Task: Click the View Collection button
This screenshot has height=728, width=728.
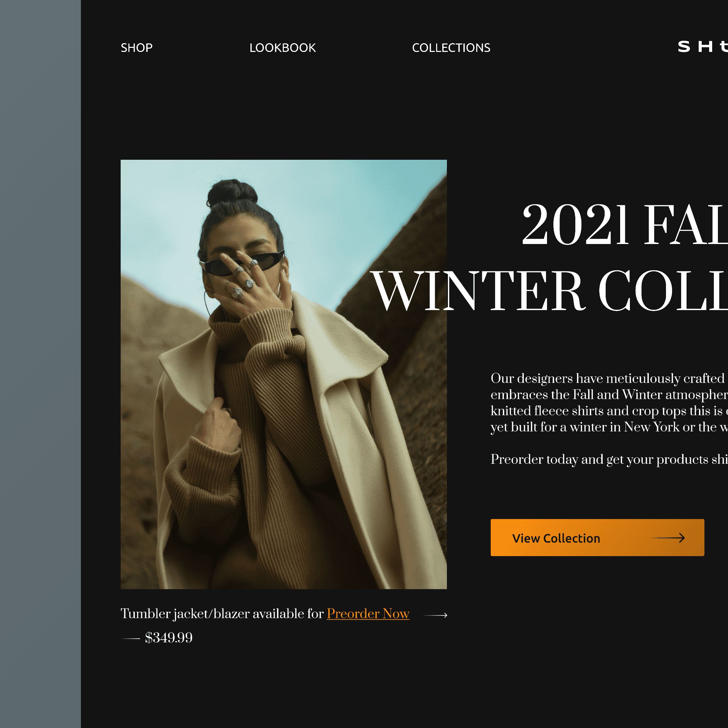Action: (597, 537)
